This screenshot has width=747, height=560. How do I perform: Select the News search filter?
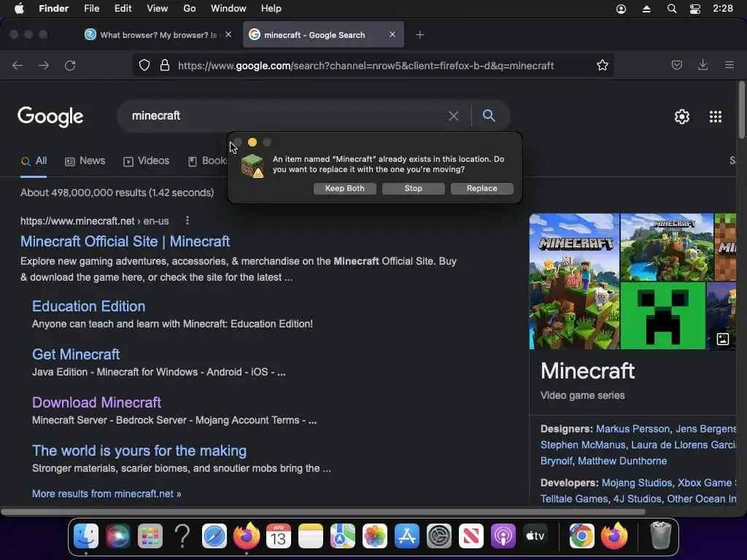click(85, 161)
